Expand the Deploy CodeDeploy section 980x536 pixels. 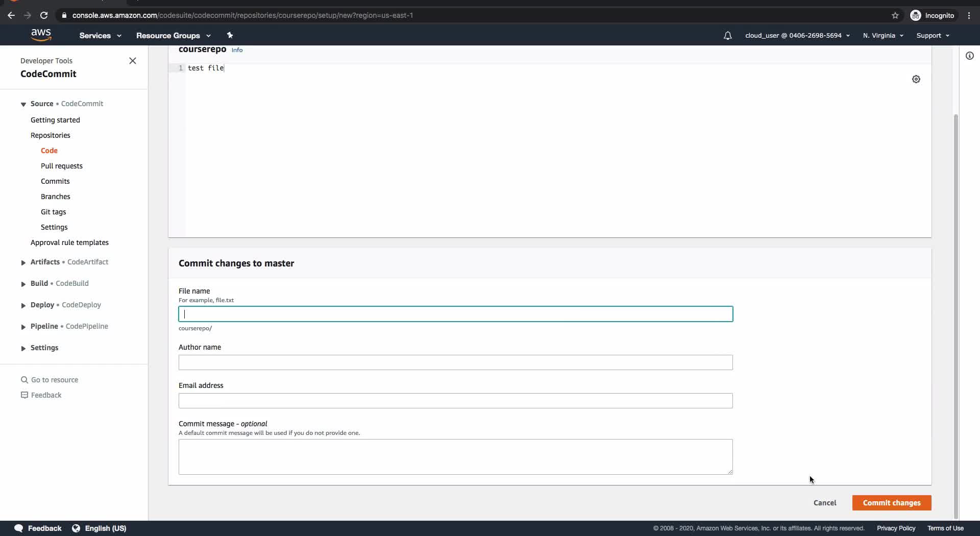tap(23, 305)
